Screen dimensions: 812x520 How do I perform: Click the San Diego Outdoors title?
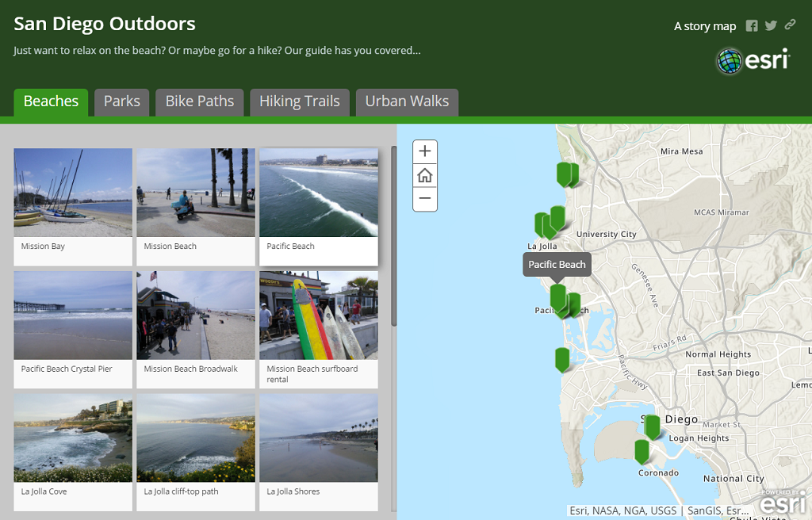point(105,24)
